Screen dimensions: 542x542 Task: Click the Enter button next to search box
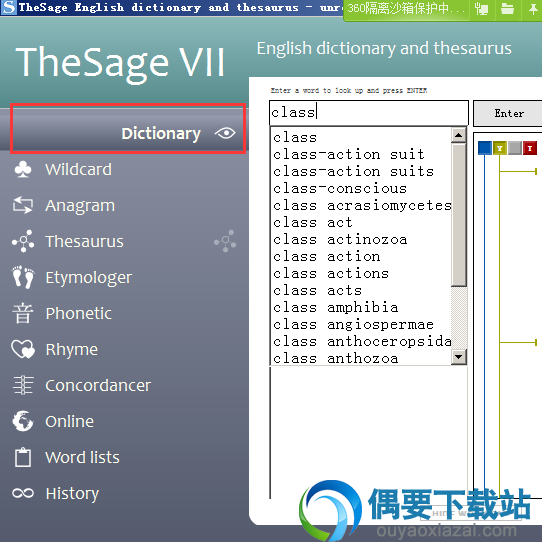click(x=508, y=113)
